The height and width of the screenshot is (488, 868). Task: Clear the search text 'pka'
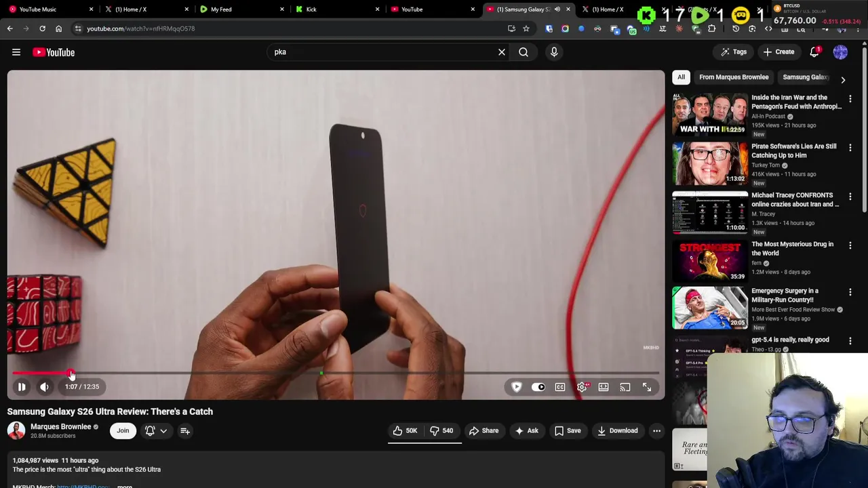(502, 52)
